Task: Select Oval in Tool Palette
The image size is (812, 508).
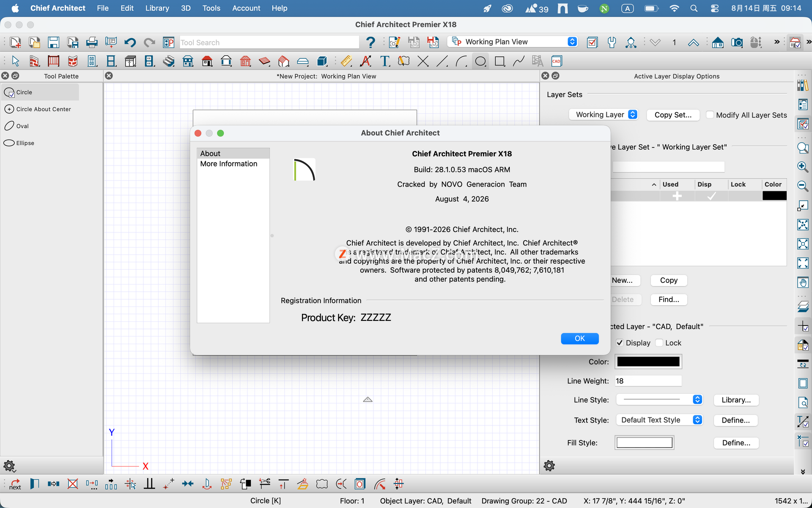Action: pyautogui.click(x=40, y=126)
